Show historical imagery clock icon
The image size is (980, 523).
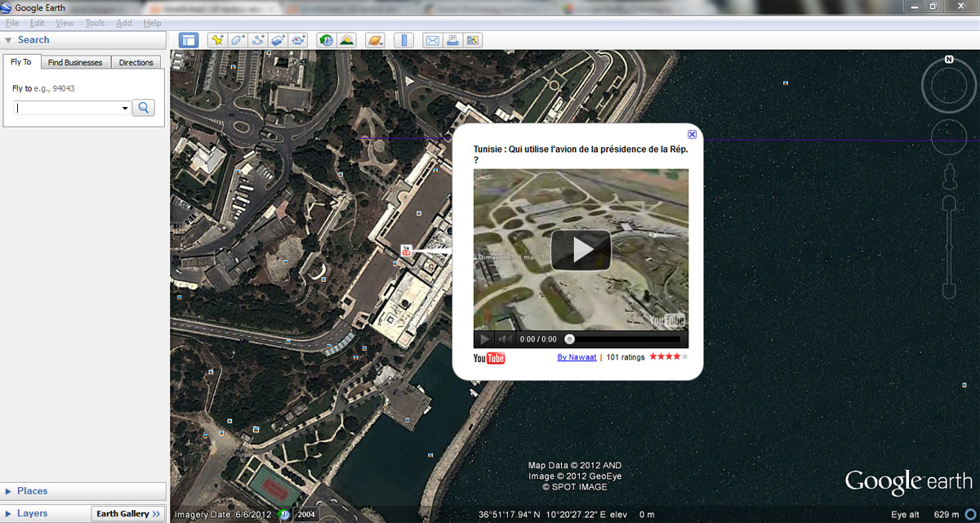coord(327,39)
